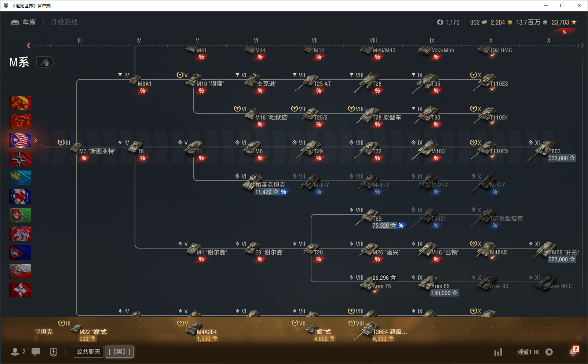Select the red flag with circled star emblem
588x364 pixels.
20,122
